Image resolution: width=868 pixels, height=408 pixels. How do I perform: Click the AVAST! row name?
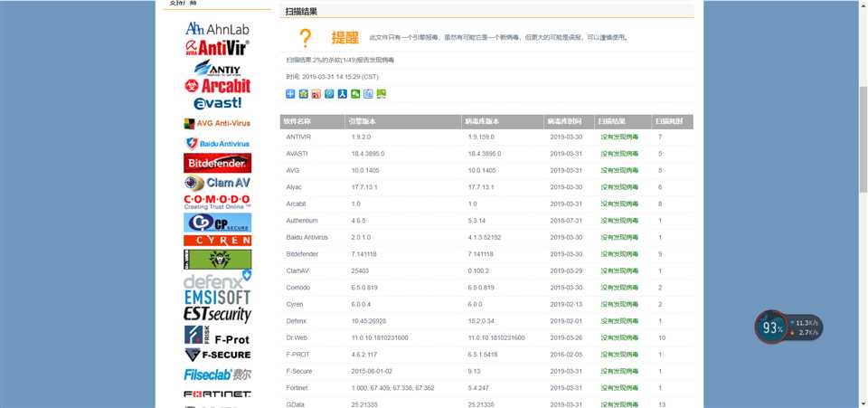tap(297, 154)
